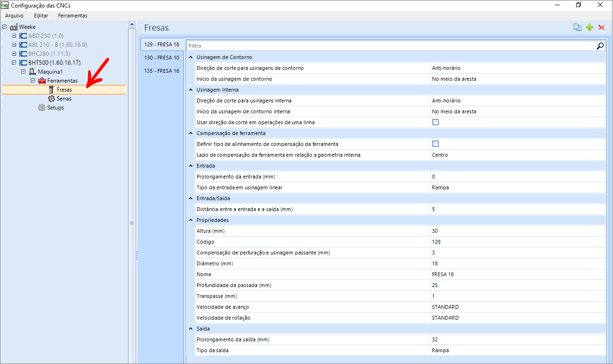Edit Prolongamento da saída value 32

[x=518, y=339]
